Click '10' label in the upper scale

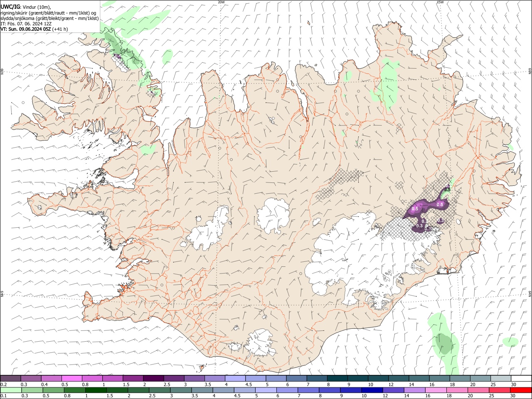(x=370, y=384)
